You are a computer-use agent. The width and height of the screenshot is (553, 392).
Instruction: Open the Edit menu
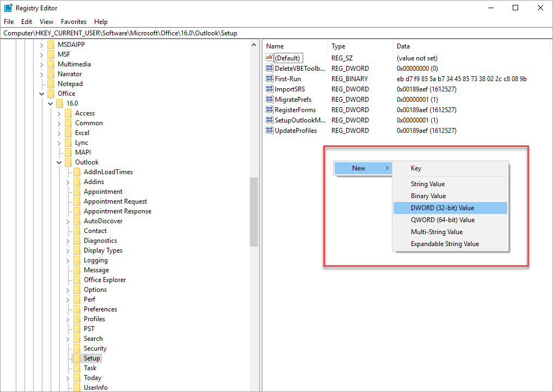point(27,22)
